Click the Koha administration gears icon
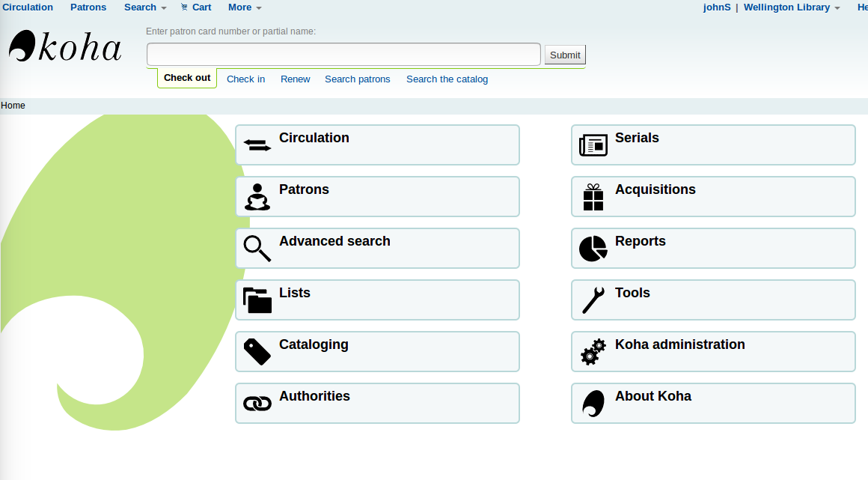The width and height of the screenshot is (868, 480). click(x=593, y=351)
